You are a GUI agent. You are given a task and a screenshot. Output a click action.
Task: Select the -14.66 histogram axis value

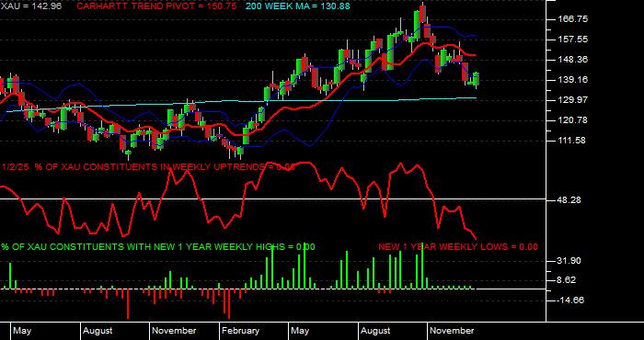click(x=570, y=300)
